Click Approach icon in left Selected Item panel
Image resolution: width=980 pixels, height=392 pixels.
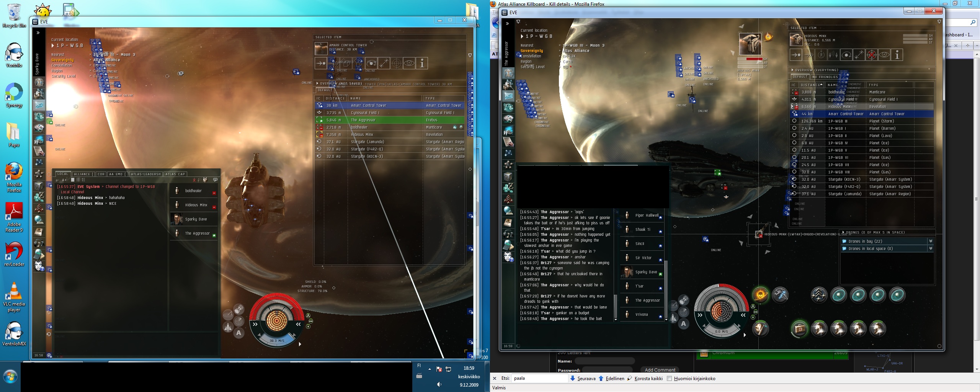pos(321,63)
